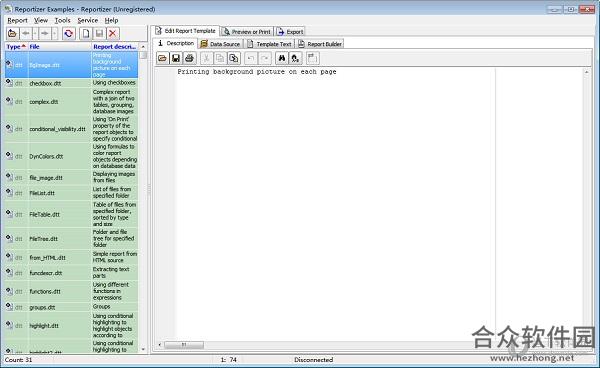This screenshot has height=368, width=600.
Task: Click editor horizontal scroll left arrow
Action: pyautogui.click(x=160, y=345)
